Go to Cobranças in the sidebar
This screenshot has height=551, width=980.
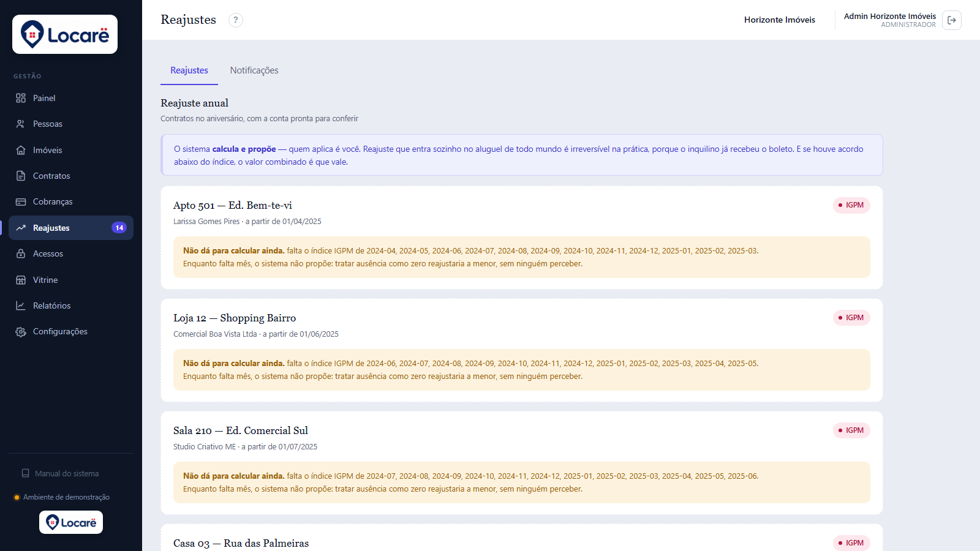[71, 201]
